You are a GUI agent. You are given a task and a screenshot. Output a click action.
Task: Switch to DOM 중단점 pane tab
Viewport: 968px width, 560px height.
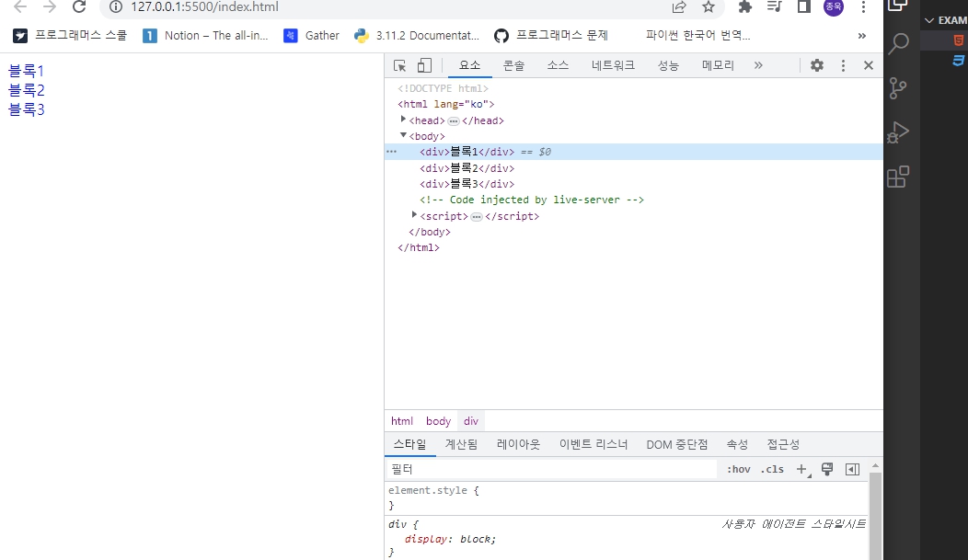point(676,445)
